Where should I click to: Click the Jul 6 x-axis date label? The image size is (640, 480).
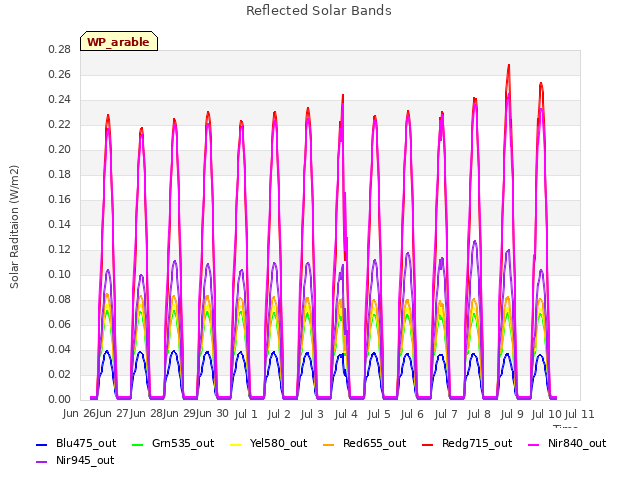[x=412, y=414]
